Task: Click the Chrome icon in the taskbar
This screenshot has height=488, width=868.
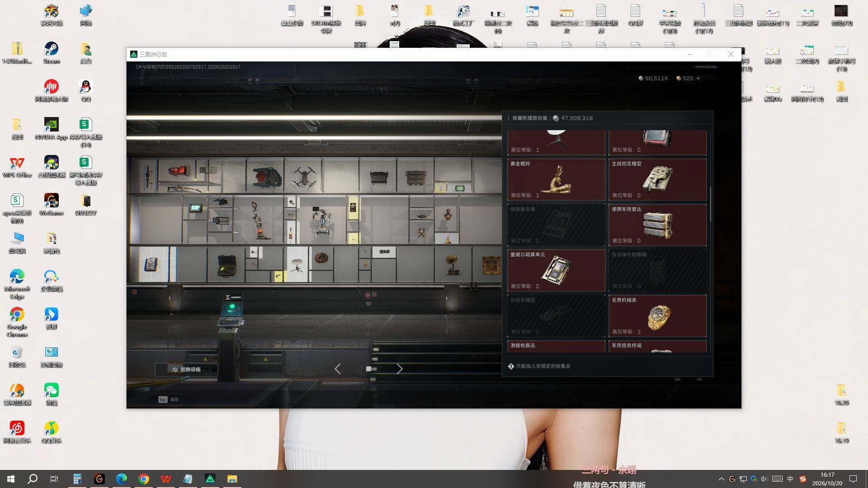Action: (x=144, y=479)
